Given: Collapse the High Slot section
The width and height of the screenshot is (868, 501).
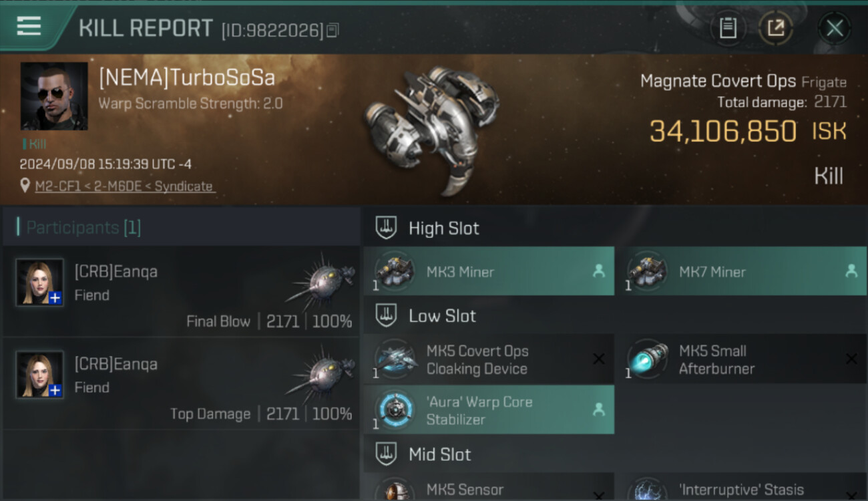Looking at the screenshot, I should pyautogui.click(x=386, y=228).
